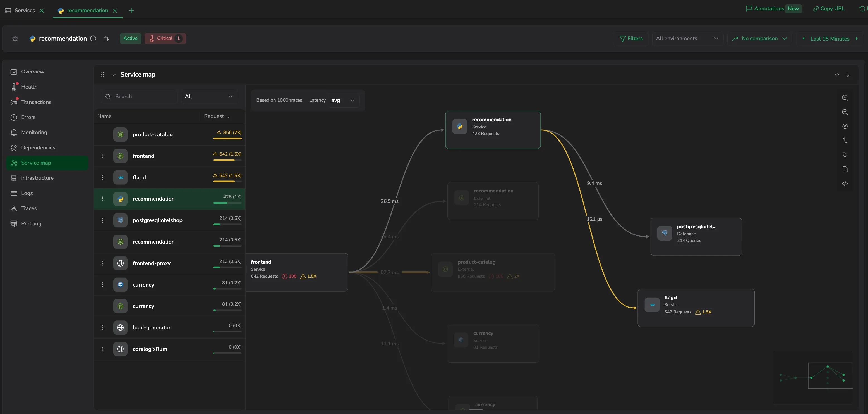
Task: Open the embed code icon
Action: [845, 184]
